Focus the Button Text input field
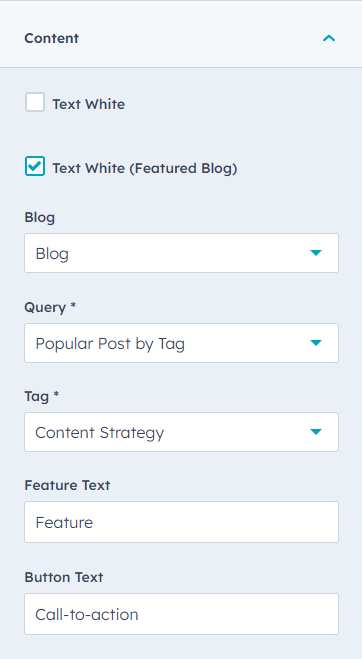 [181, 614]
